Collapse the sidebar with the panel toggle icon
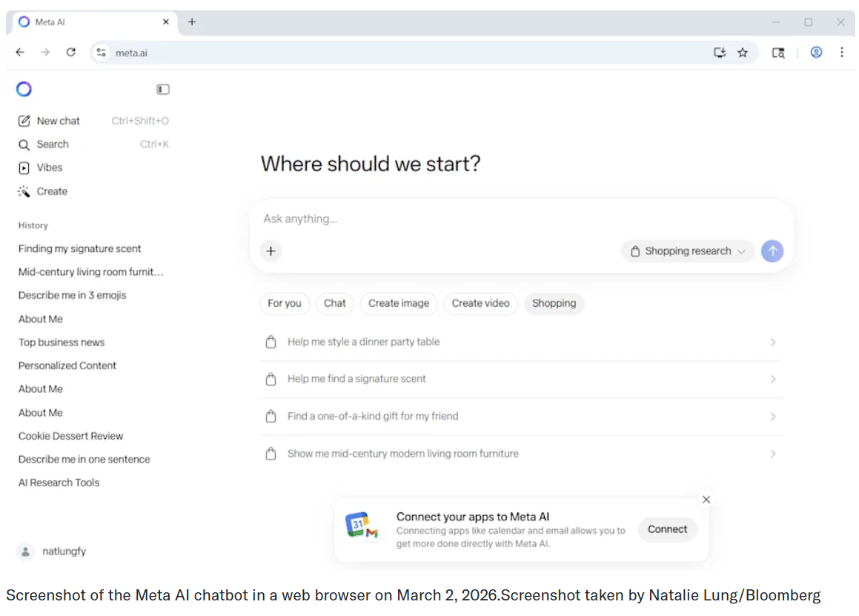This screenshot has height=616, width=859. (x=163, y=90)
